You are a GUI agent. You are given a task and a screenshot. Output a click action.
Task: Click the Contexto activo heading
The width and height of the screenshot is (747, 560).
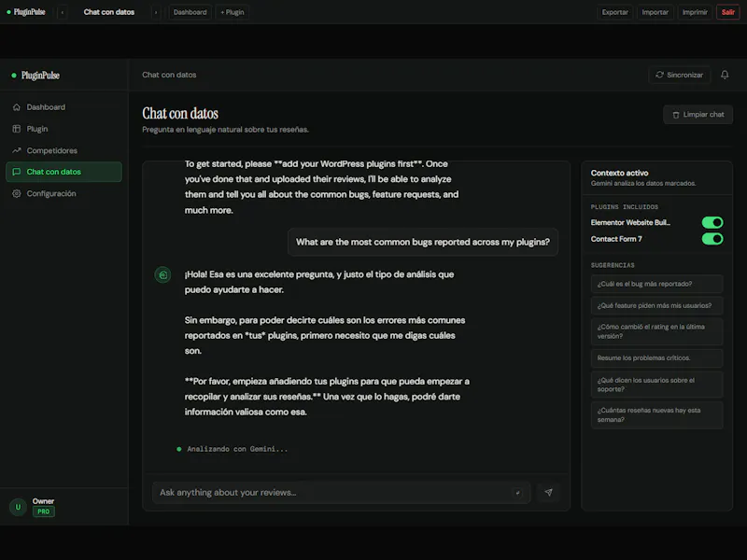pyautogui.click(x=619, y=173)
